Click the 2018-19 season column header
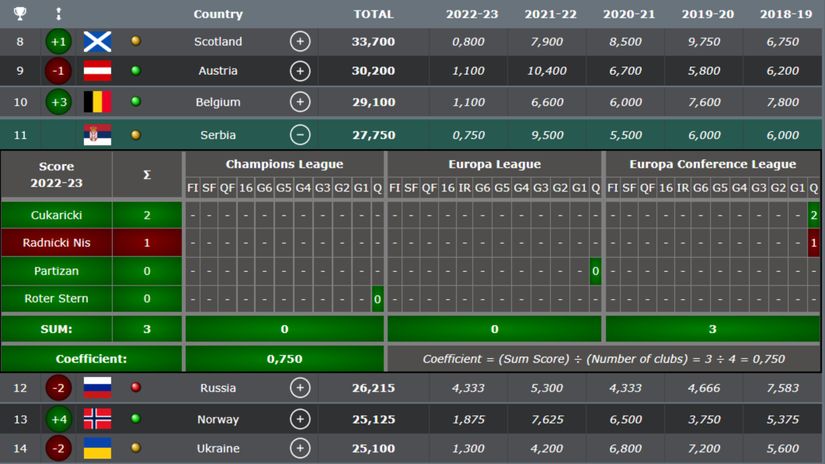 pos(786,14)
